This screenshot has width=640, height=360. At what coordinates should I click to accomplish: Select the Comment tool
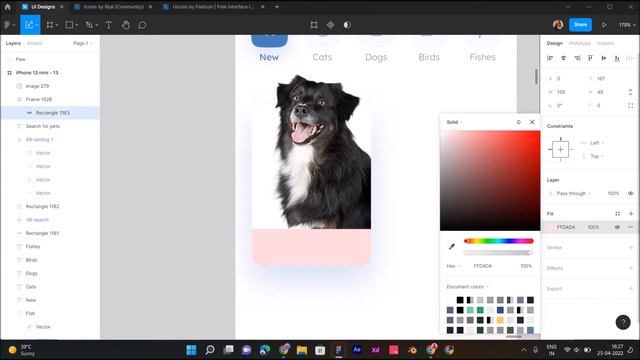(x=142, y=25)
